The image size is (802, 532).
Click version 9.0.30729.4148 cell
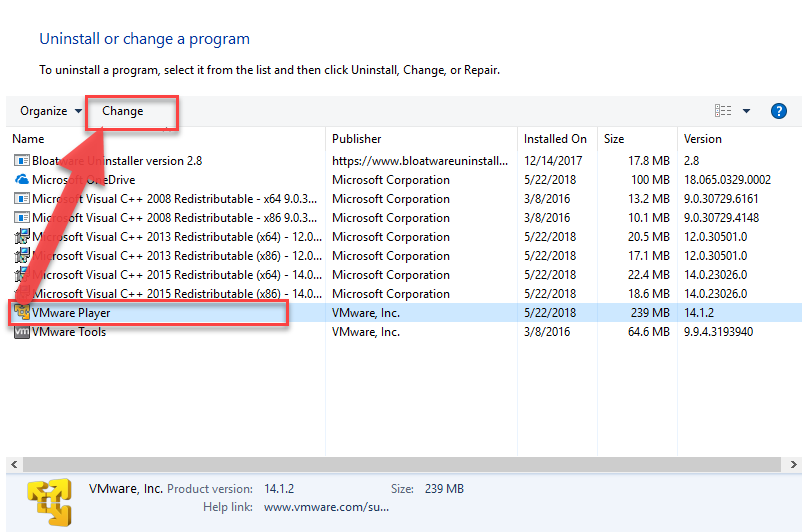(721, 217)
